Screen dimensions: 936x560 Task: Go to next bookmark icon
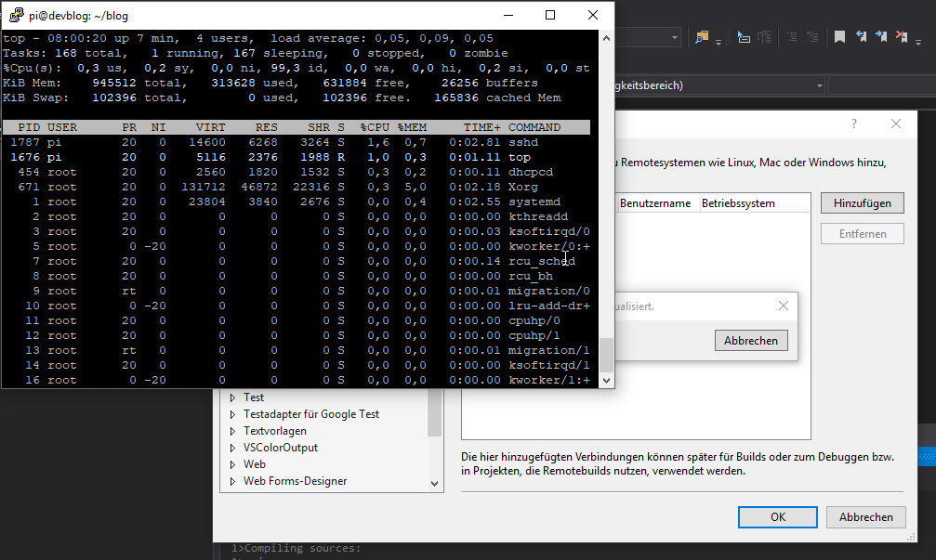881,37
